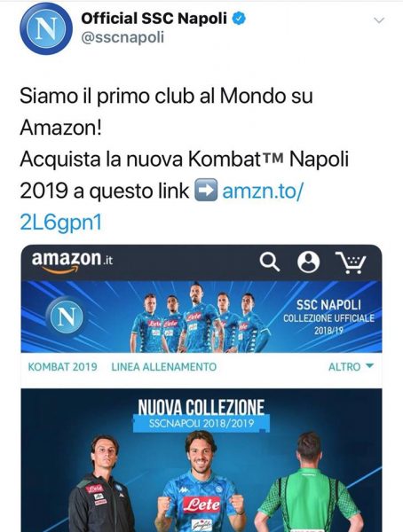Select the black training jacket player
The height and width of the screenshot is (532, 403).
100,483
